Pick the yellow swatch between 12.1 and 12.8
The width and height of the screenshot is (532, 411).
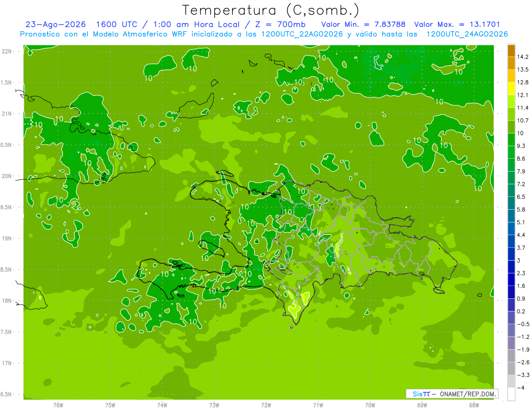coord(511,89)
